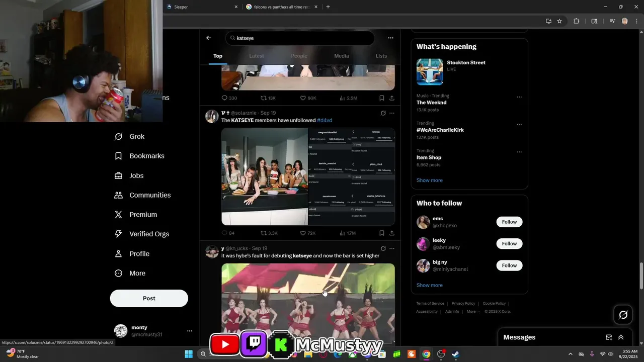
Task: Follow ems @xhopexo
Action: [x=509, y=222]
